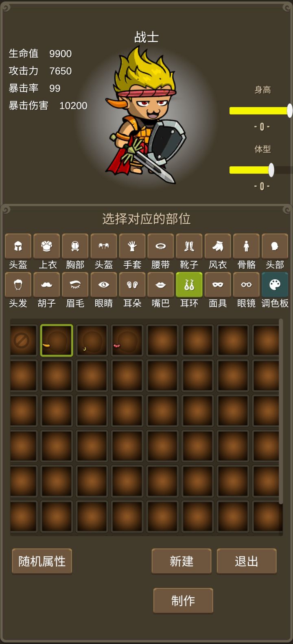Viewport: 293px width, 644px height.
Task: Open the 胡子 mustache category
Action: point(47,285)
